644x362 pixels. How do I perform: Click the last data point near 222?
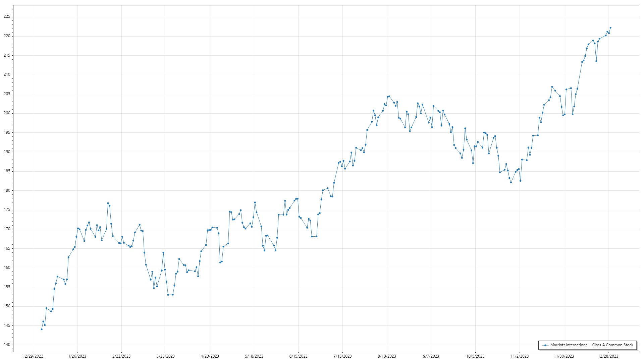[610, 28]
